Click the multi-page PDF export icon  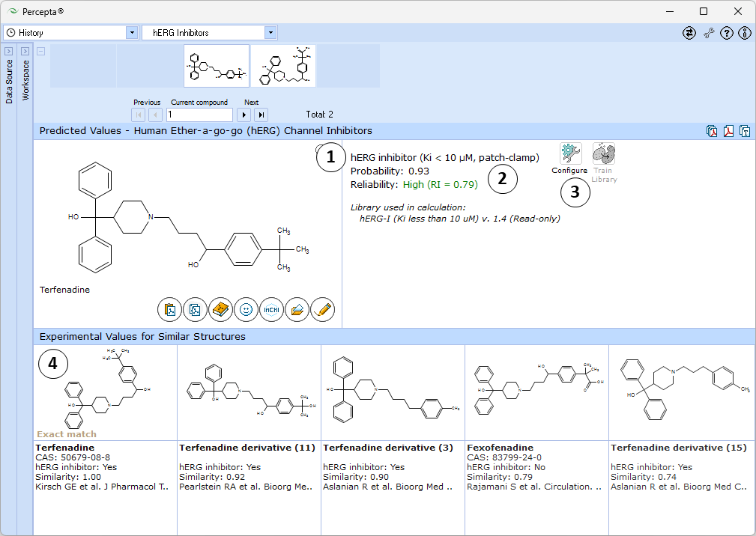[712, 131]
